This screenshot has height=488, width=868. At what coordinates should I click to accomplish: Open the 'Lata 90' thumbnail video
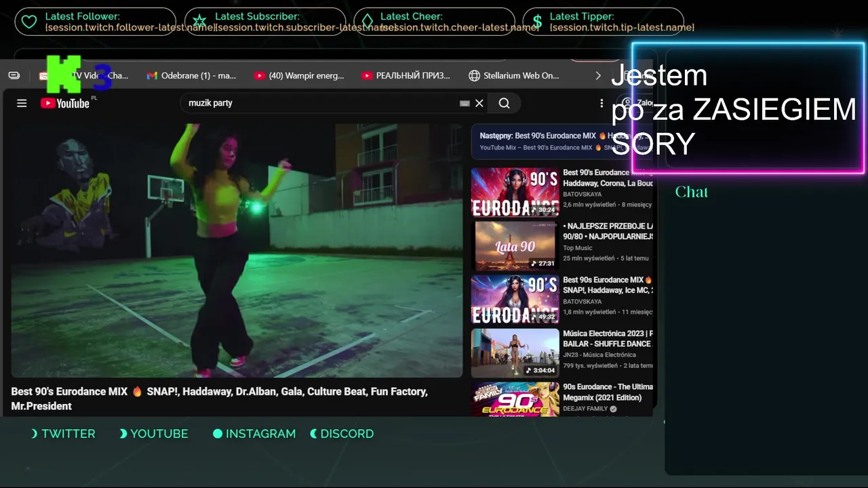point(515,245)
